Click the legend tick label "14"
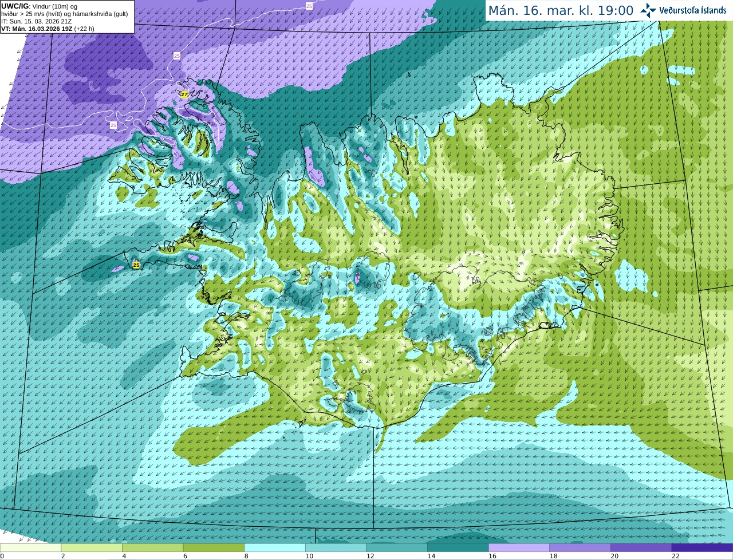This screenshot has height=560, width=733. (x=431, y=556)
